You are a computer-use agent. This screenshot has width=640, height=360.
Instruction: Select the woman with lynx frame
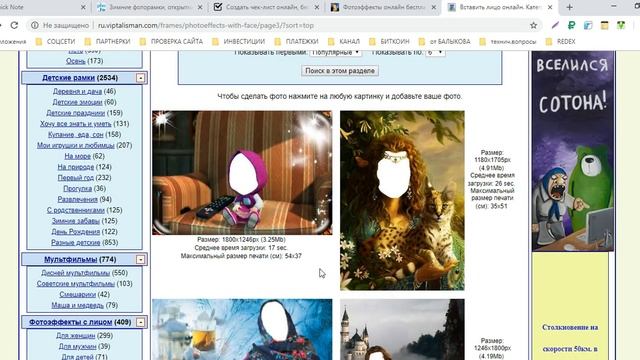click(402, 200)
